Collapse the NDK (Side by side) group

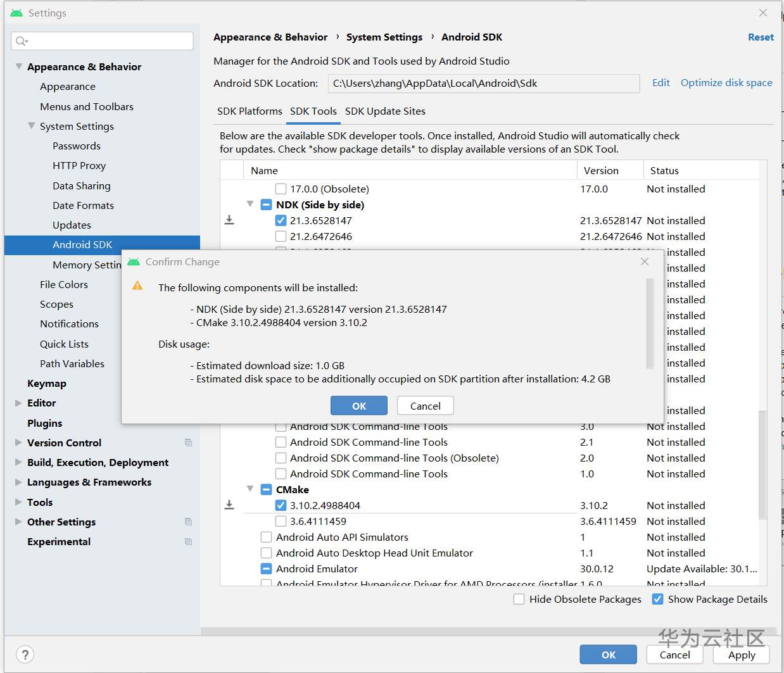[250, 204]
